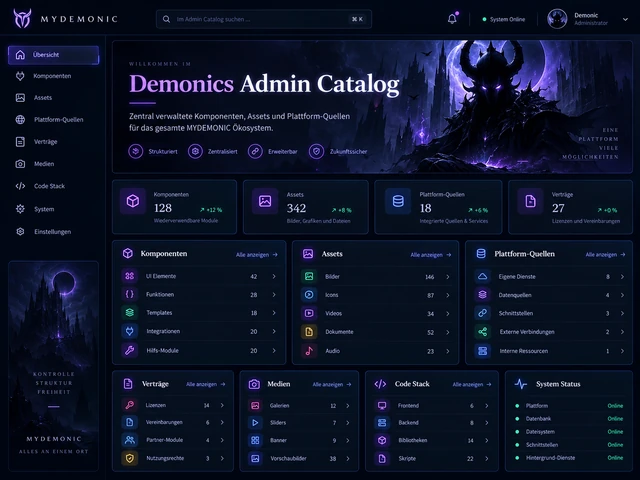
Task: Show all Assets via Alle anzeigen
Action: pyautogui.click(x=431, y=255)
